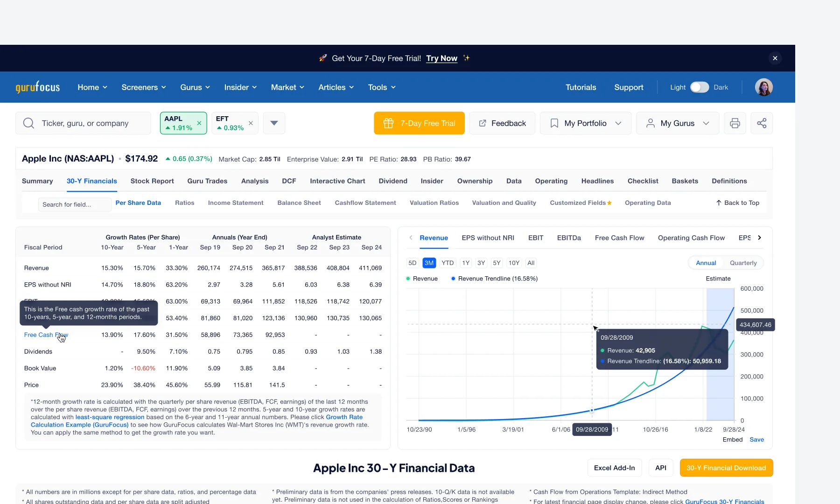Click the star on Customized Fields
The width and height of the screenshot is (840, 504).
tap(609, 203)
